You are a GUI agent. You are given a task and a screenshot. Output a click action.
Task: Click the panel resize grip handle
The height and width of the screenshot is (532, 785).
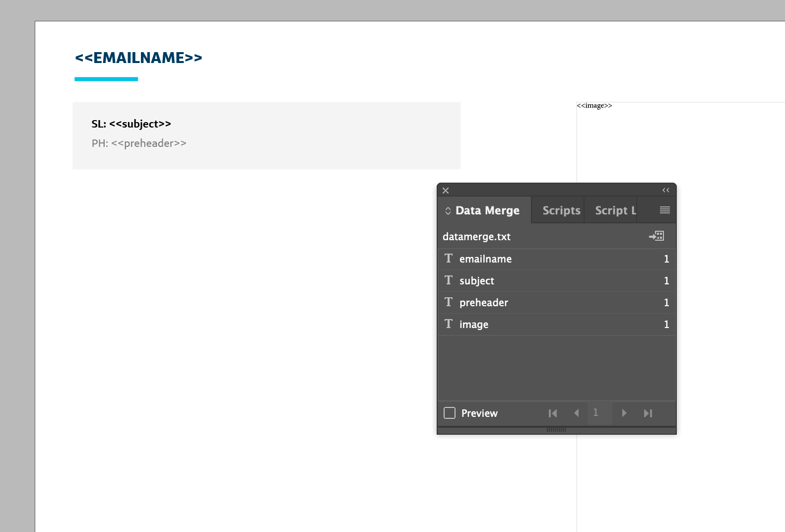pyautogui.click(x=556, y=430)
